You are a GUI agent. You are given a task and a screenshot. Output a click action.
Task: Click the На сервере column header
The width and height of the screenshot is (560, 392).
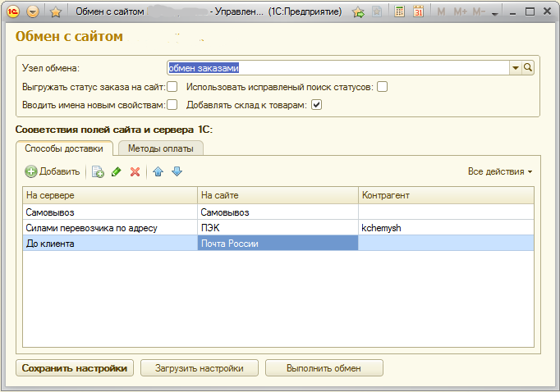(110, 195)
